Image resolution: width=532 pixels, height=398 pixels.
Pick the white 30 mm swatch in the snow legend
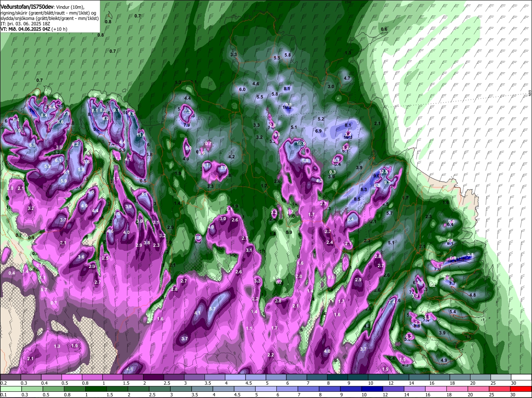[521, 377]
